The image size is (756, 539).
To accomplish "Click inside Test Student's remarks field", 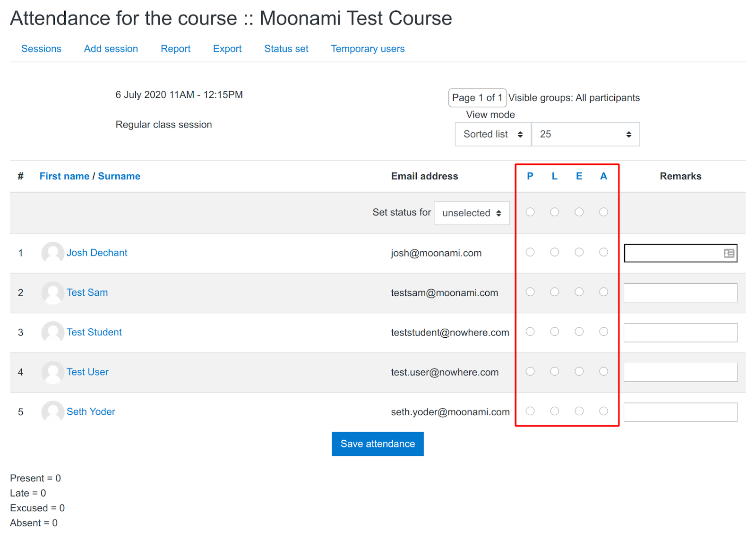I will 680,332.
